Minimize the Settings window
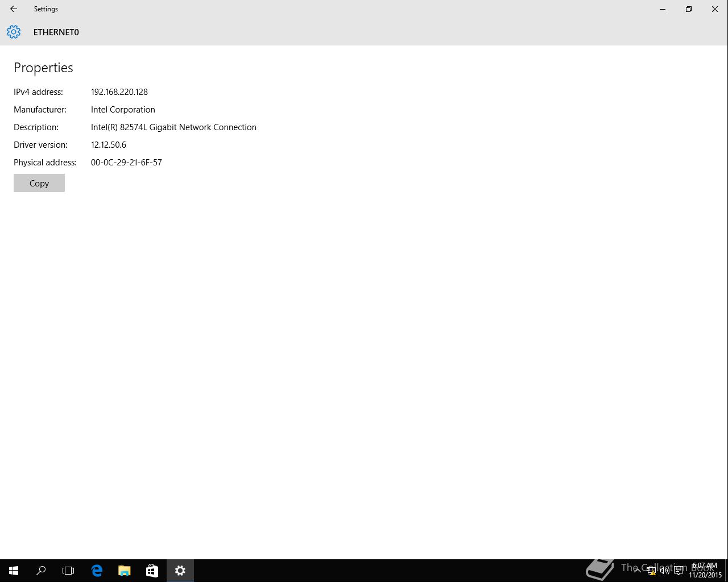 pos(663,9)
